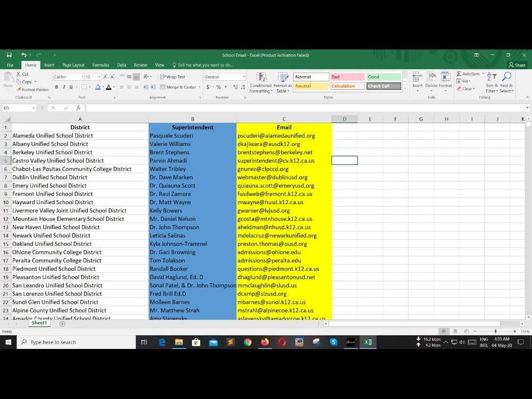Select the Sheet1 tab
Screen dimensions: 532x399
pos(39,323)
